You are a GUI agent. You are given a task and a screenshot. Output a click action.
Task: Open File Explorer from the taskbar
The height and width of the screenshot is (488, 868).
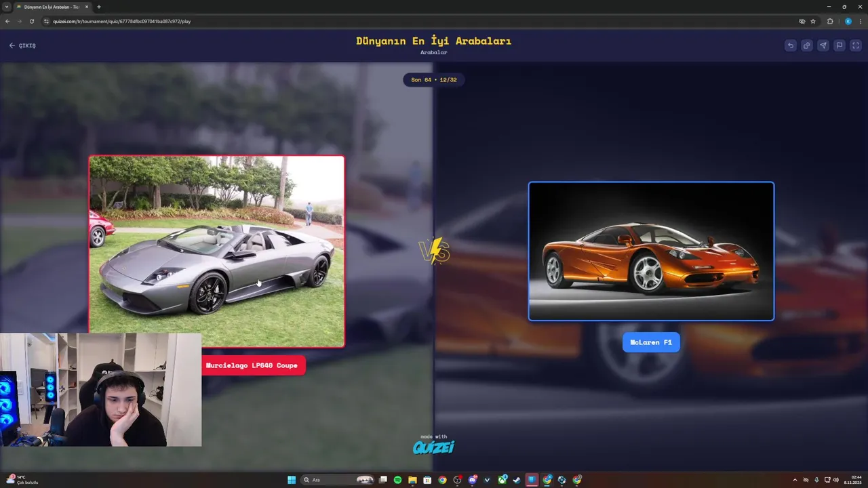[412, 480]
